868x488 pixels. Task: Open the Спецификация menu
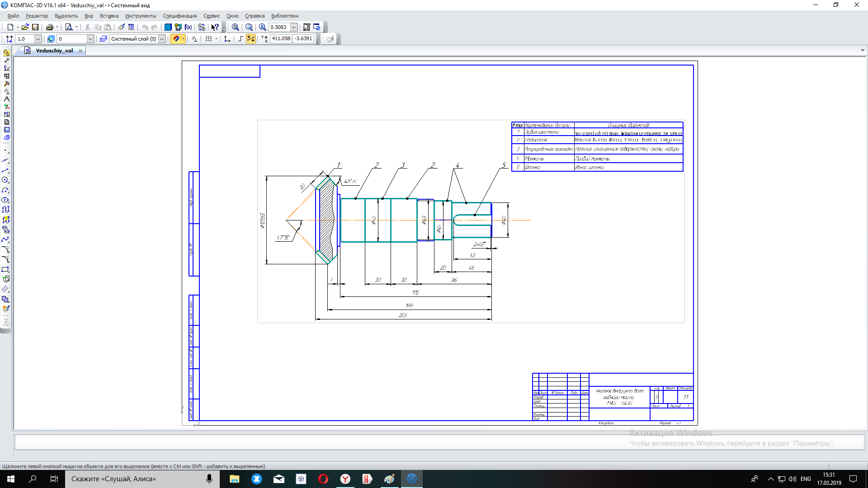179,16
